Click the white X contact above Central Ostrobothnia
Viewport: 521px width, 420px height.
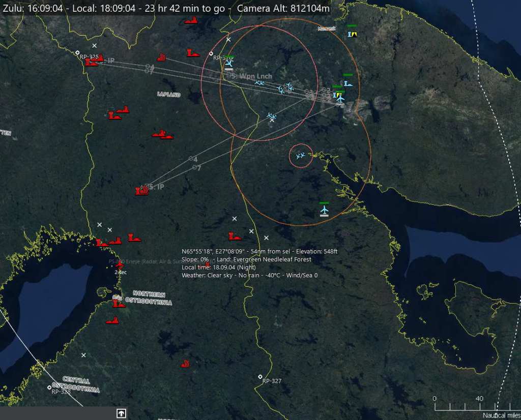click(x=84, y=355)
